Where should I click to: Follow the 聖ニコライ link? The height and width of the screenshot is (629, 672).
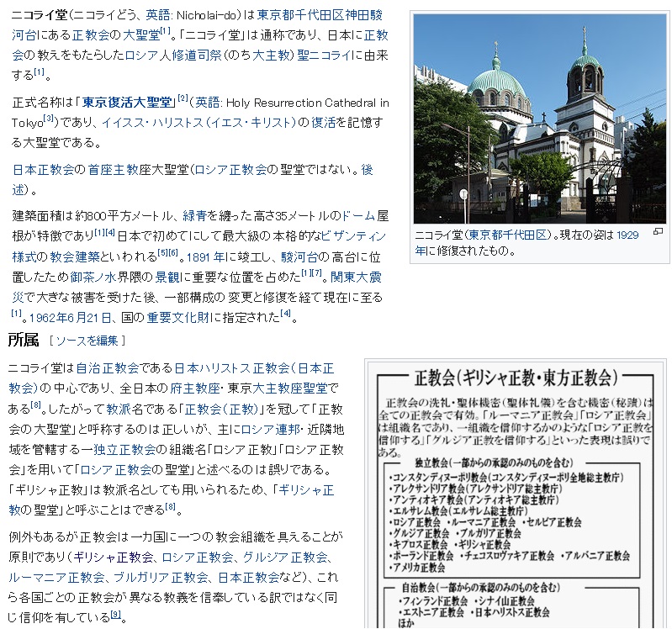pos(324,55)
